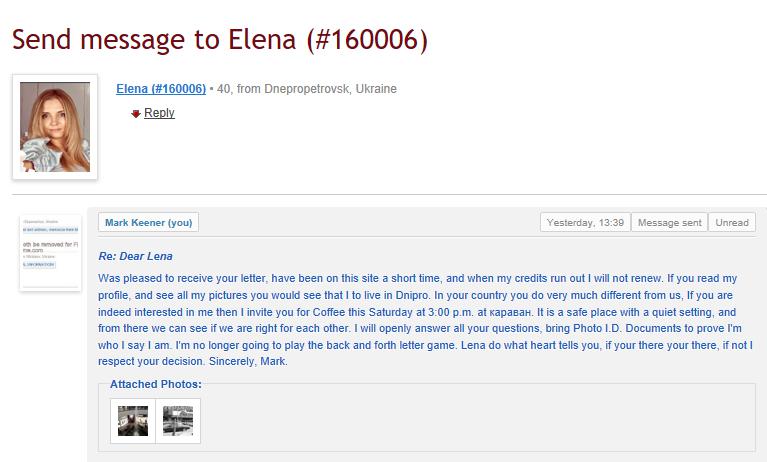767x462 pixels.
Task: Click the message line beginning Was pleased
Action: click(417, 278)
